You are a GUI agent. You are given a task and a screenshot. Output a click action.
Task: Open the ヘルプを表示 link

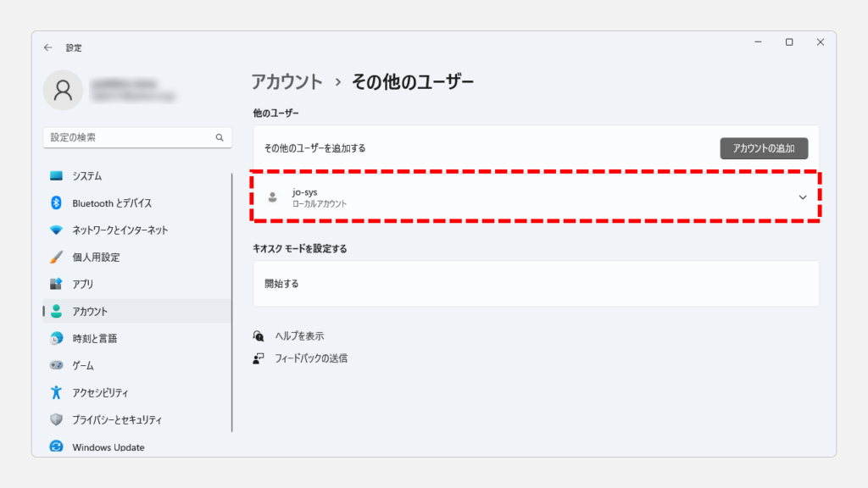[x=299, y=335]
